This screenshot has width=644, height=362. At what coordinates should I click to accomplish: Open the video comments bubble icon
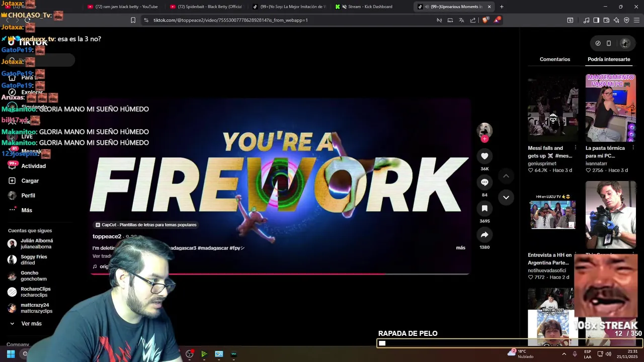[485, 182]
